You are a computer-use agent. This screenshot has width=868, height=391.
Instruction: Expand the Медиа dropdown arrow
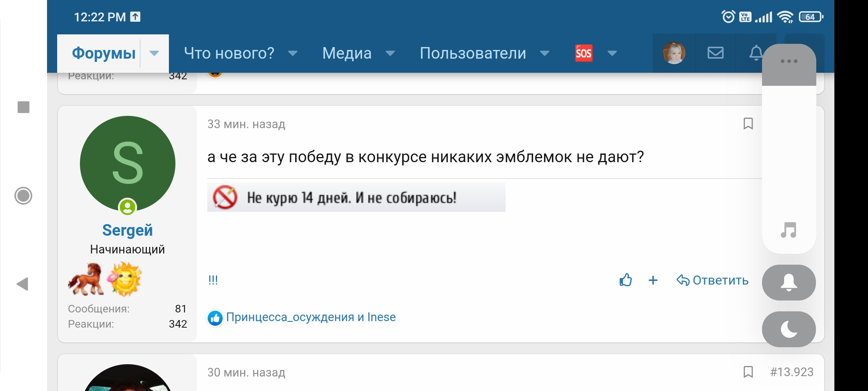tap(390, 54)
